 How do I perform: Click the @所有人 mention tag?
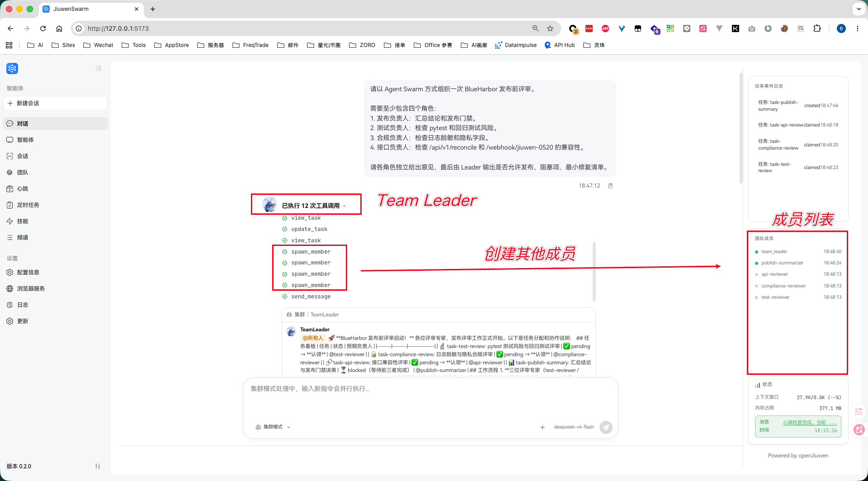click(x=313, y=338)
